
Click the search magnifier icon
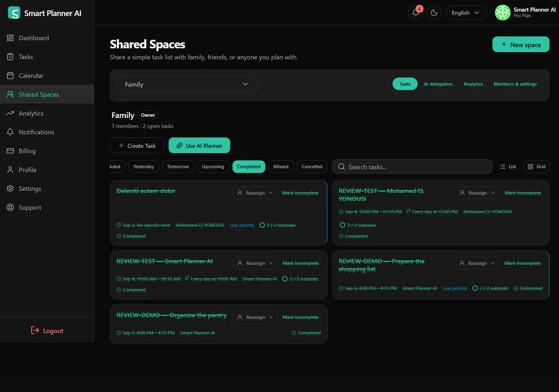click(x=341, y=167)
